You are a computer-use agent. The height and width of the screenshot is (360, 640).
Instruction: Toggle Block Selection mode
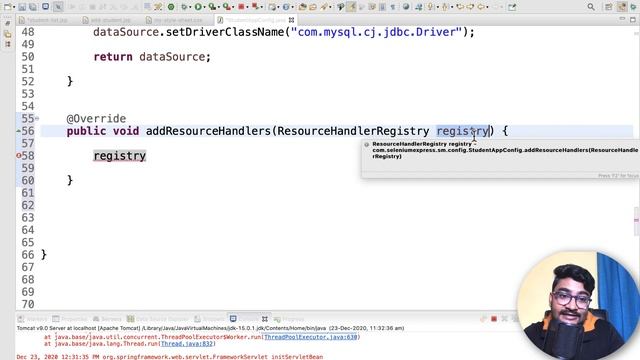coord(382,7)
